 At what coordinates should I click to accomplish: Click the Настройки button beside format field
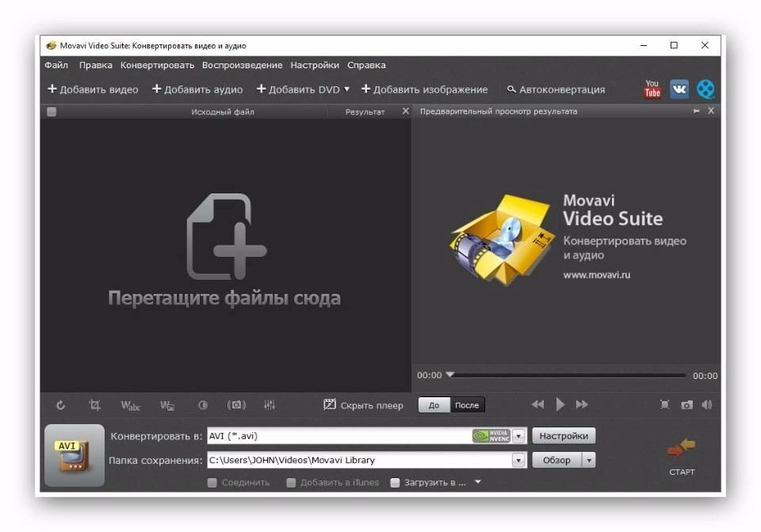coord(564,436)
